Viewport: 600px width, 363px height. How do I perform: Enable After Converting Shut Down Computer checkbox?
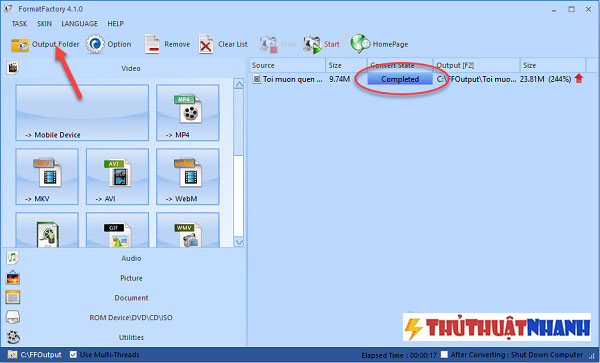click(444, 355)
